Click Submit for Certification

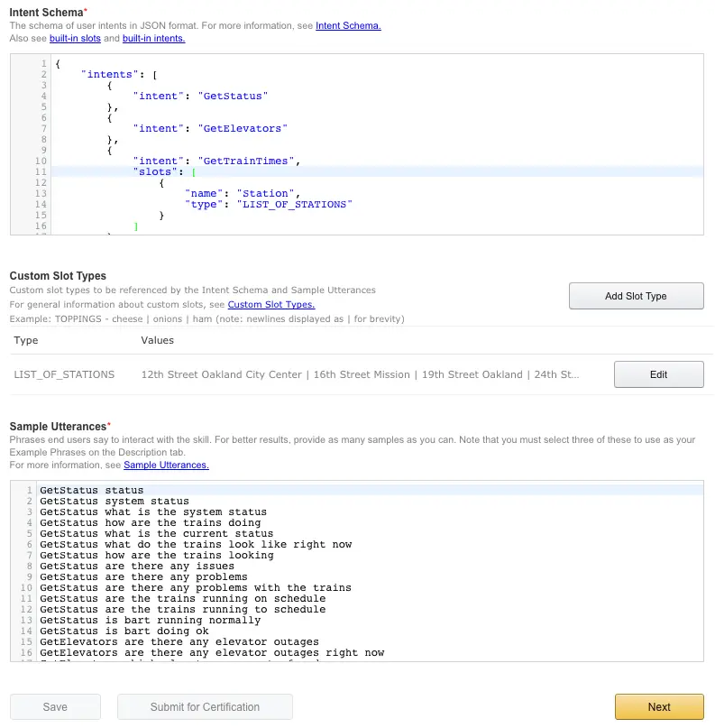pos(205,706)
